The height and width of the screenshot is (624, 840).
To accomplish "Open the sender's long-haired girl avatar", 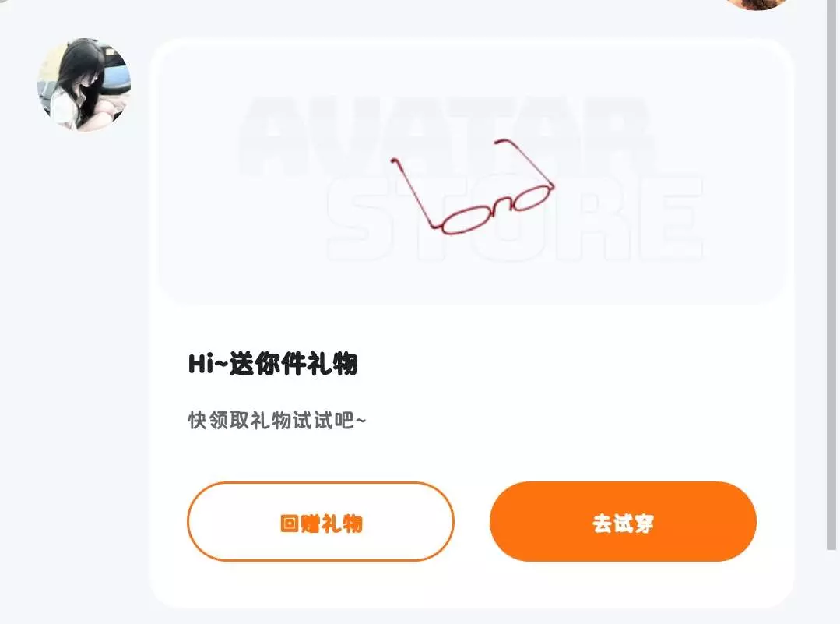I will [84, 85].
